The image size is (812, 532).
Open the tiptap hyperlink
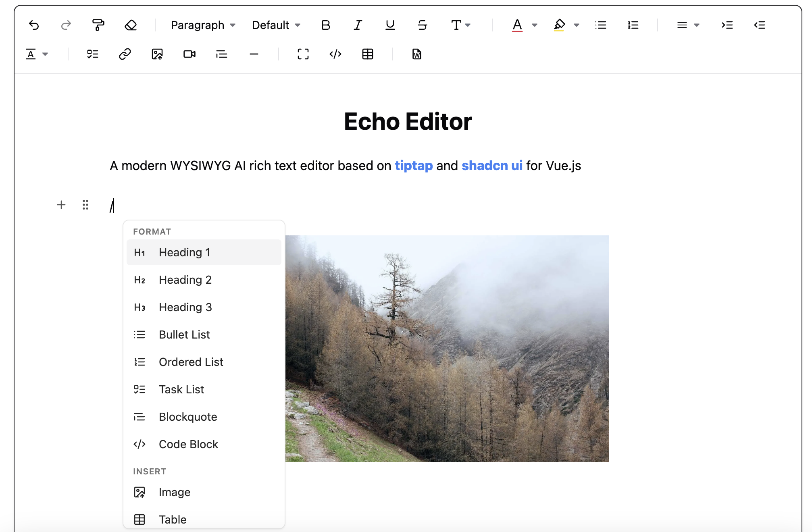pos(414,166)
